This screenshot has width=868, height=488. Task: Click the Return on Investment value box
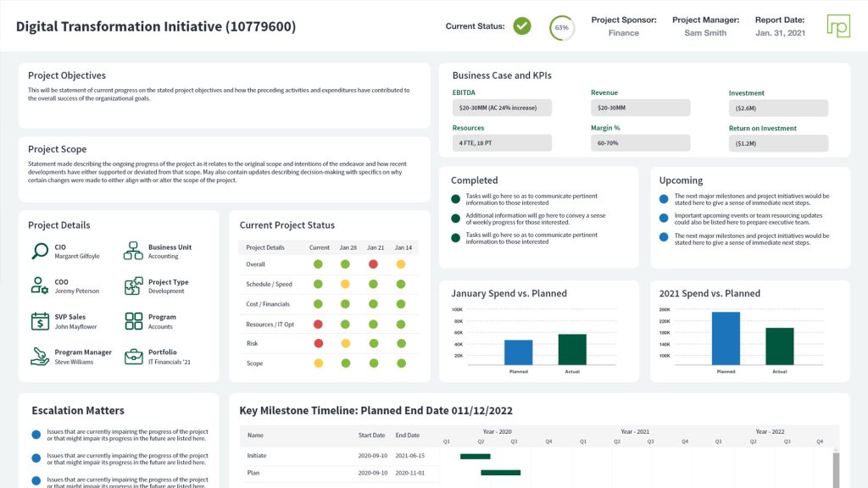(x=778, y=144)
